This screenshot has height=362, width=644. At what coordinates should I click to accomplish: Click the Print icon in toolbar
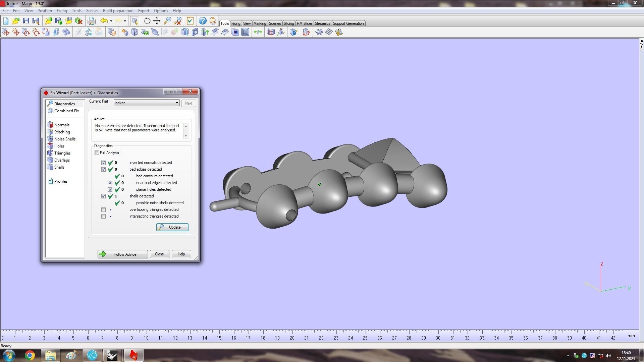click(x=91, y=21)
